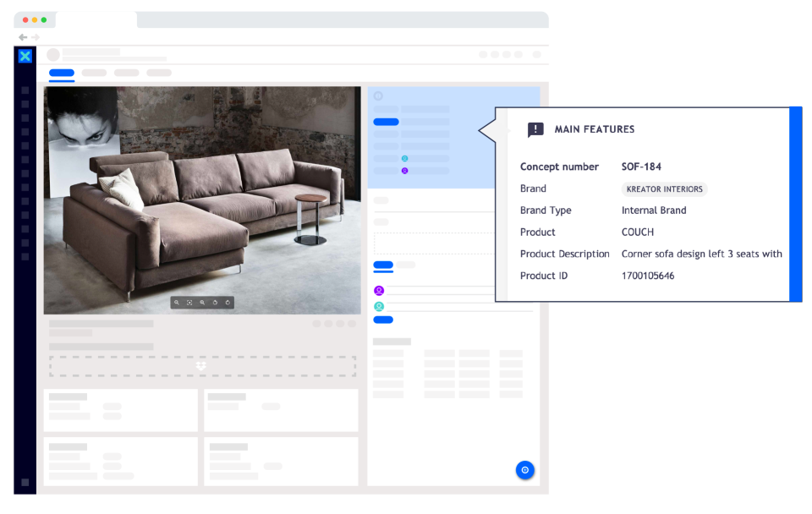Click the X logo at the top of the sidebar
Screen dimensions: 812x514
[25, 55]
